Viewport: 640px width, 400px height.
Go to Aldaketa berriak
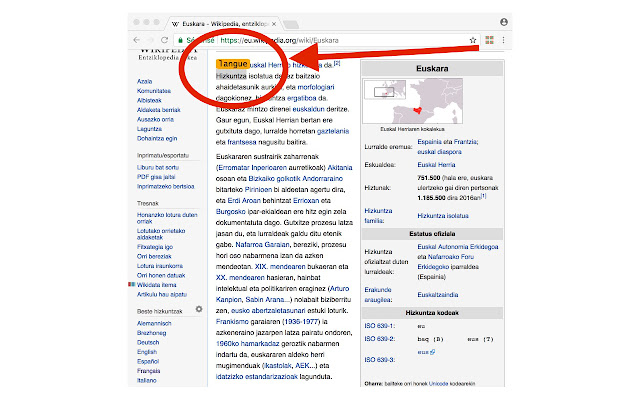(158, 110)
